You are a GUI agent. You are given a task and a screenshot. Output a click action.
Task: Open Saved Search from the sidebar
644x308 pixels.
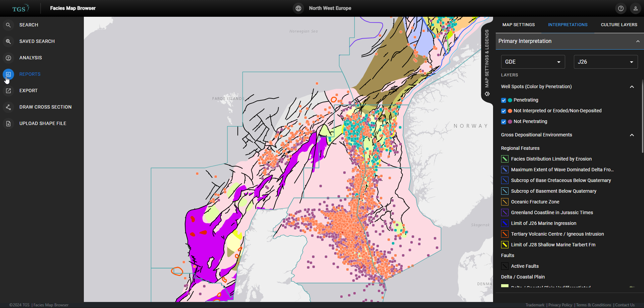8,41
